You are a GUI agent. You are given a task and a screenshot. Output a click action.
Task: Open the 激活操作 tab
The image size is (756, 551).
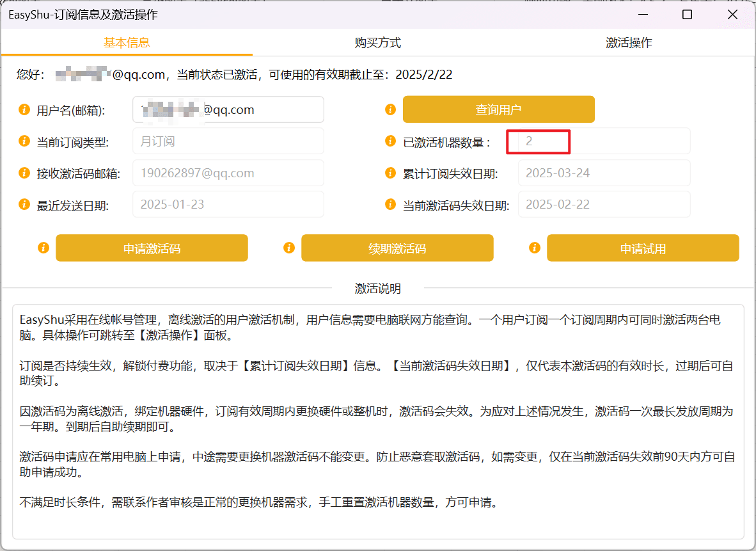click(629, 42)
